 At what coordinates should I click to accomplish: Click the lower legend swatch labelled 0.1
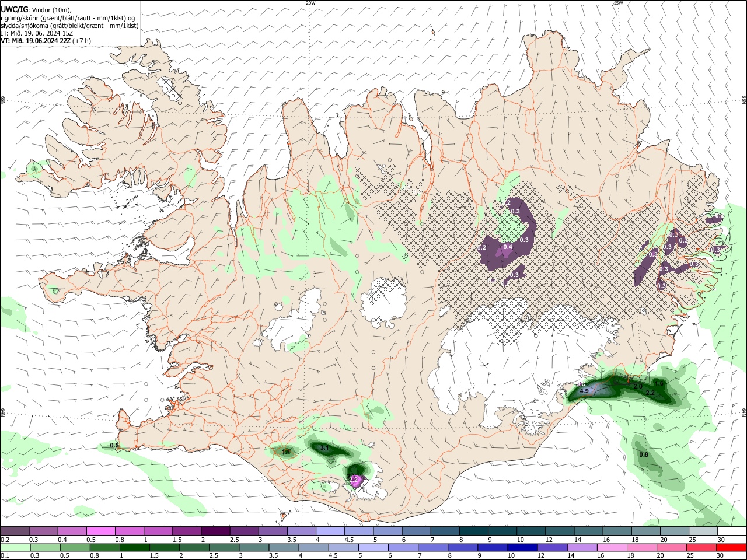(15, 548)
